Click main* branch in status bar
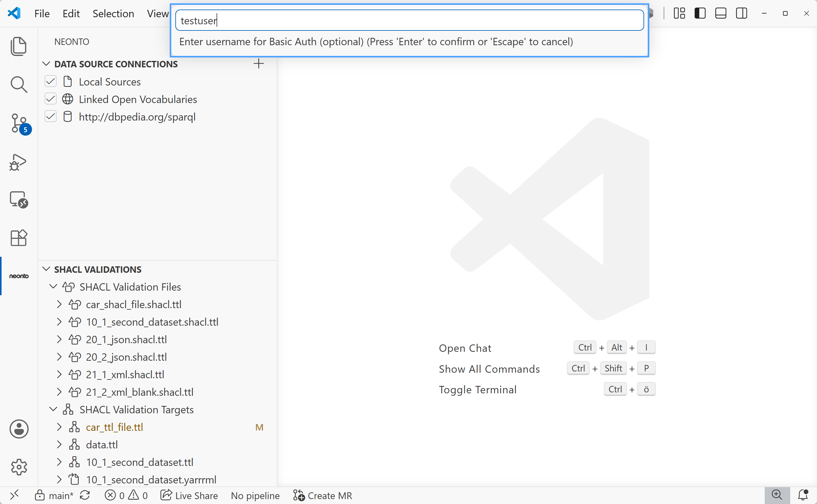The image size is (817, 504). 54,495
